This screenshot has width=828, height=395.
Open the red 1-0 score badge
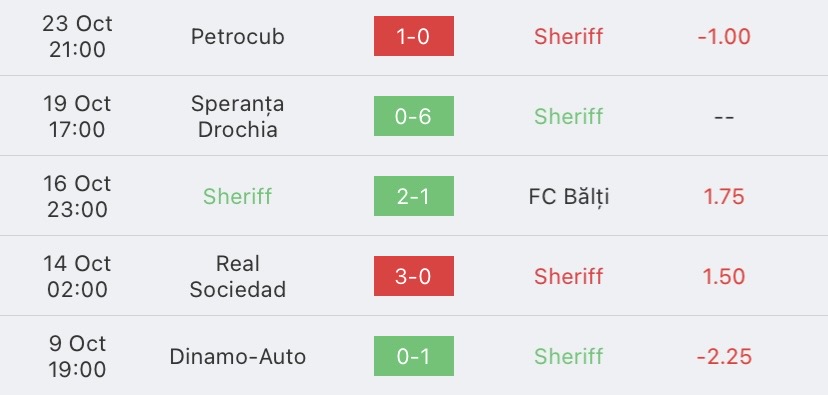[413, 36]
